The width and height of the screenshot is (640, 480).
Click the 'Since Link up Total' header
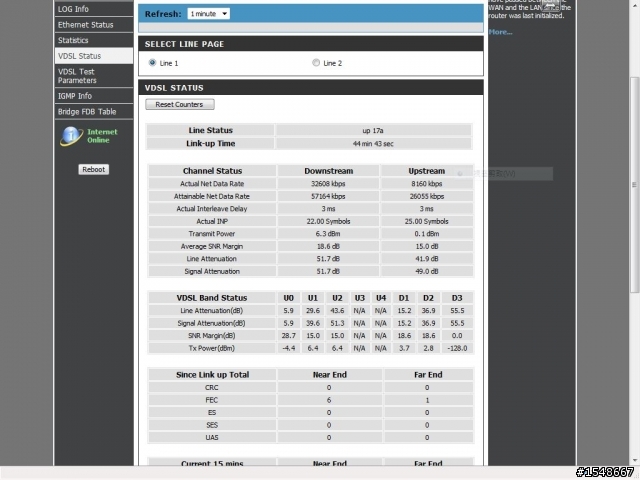tap(212, 375)
